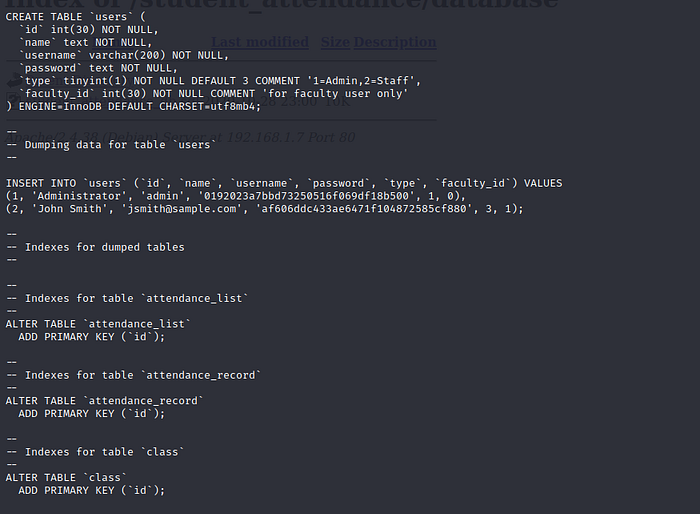Screen dimensions: 700x514
Task: Click the ALTER TABLE `attendance_list` statement
Action: click(98, 323)
